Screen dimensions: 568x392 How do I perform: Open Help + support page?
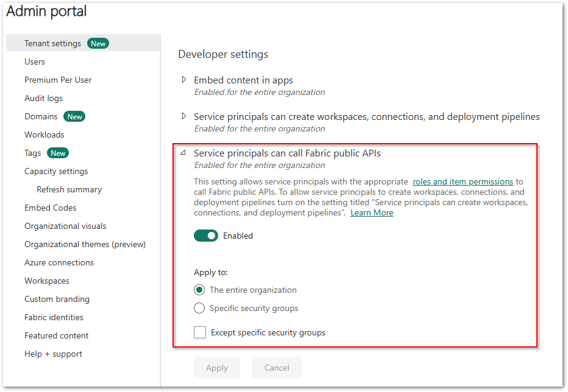point(53,354)
